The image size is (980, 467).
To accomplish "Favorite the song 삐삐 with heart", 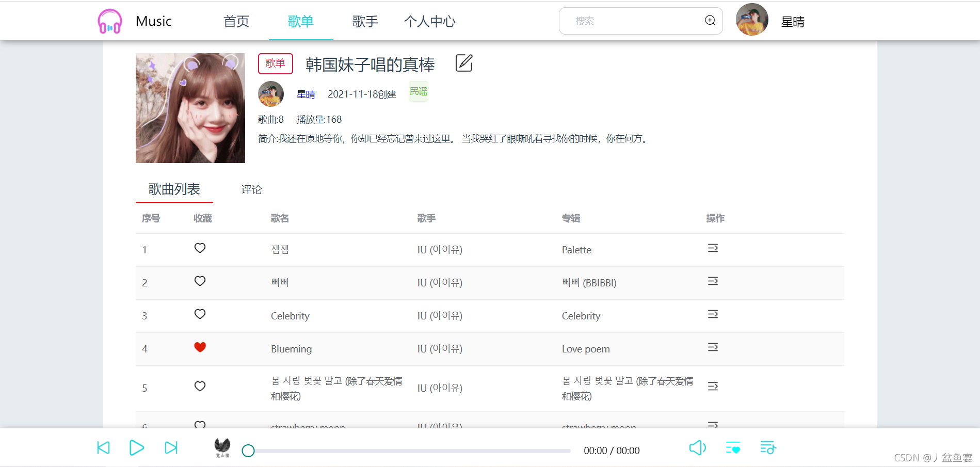I will (x=200, y=281).
